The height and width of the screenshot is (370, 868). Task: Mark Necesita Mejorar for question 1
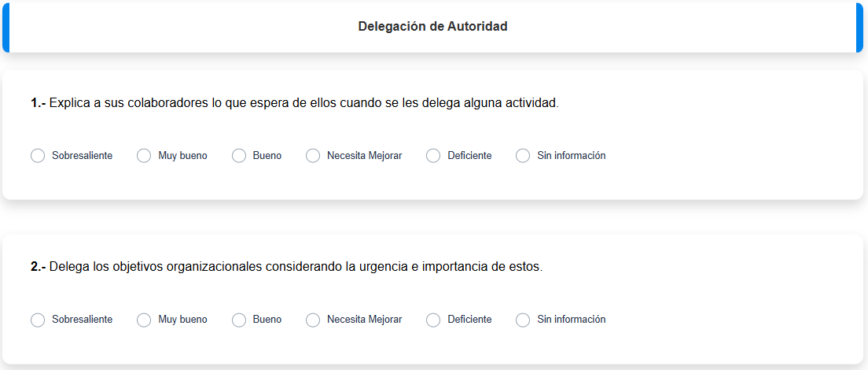click(313, 156)
